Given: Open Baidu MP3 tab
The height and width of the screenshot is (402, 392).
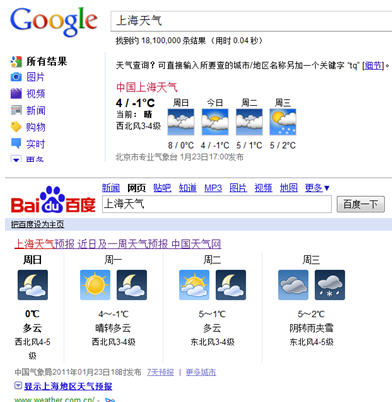Looking at the screenshot, I should (x=213, y=188).
